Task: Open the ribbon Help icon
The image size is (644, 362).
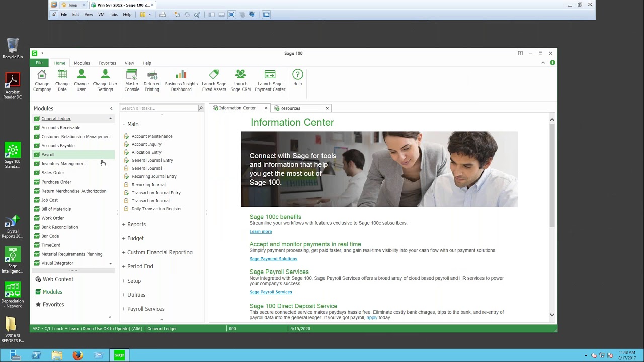Action: coord(298,78)
